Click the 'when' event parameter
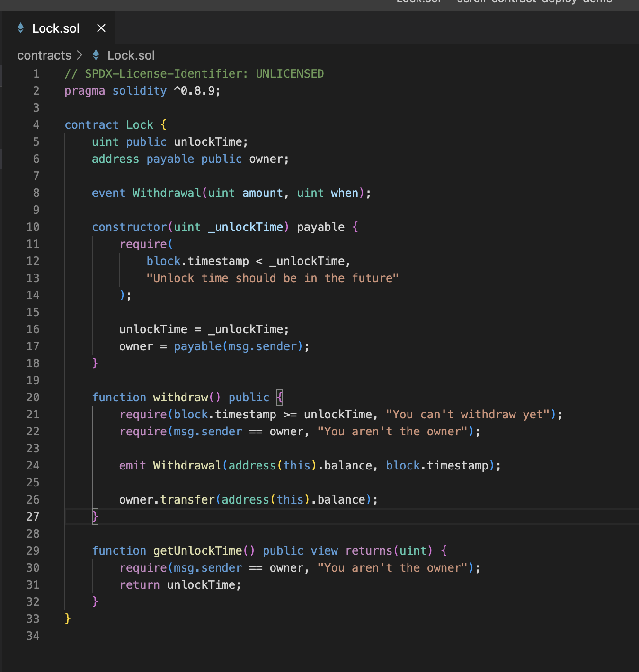The image size is (639, 672). point(345,193)
